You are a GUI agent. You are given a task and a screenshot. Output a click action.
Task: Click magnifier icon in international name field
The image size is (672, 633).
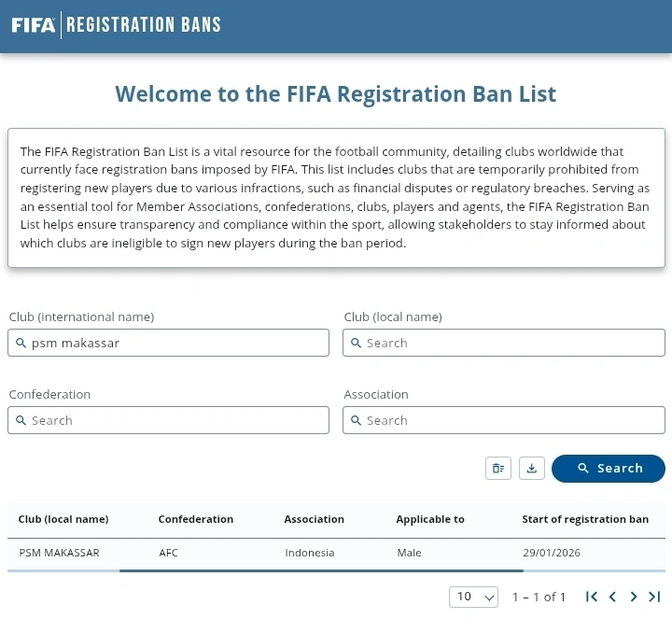tap(21, 343)
